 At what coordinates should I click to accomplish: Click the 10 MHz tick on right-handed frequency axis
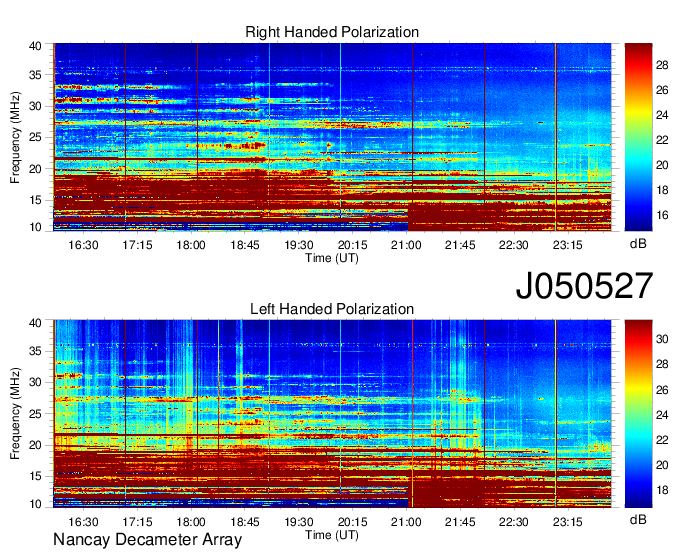click(x=35, y=227)
